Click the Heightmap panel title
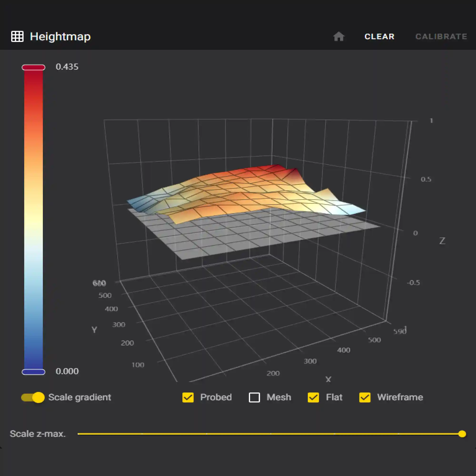The width and height of the screenshot is (476, 476). pyautogui.click(x=60, y=36)
